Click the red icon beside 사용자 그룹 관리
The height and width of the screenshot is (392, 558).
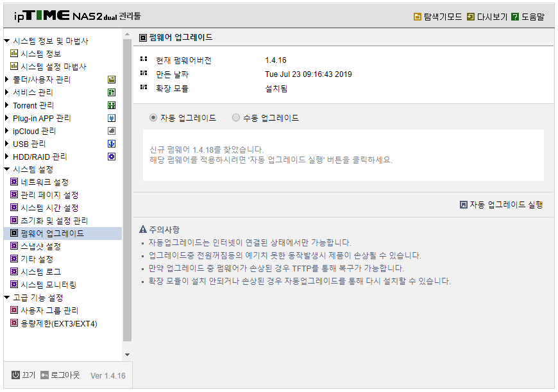coord(14,310)
